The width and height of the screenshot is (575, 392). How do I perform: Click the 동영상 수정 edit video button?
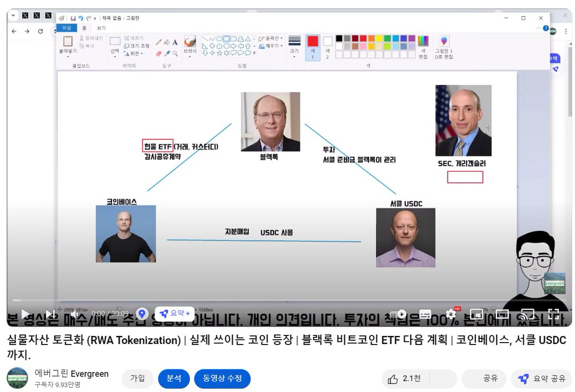pyautogui.click(x=222, y=379)
